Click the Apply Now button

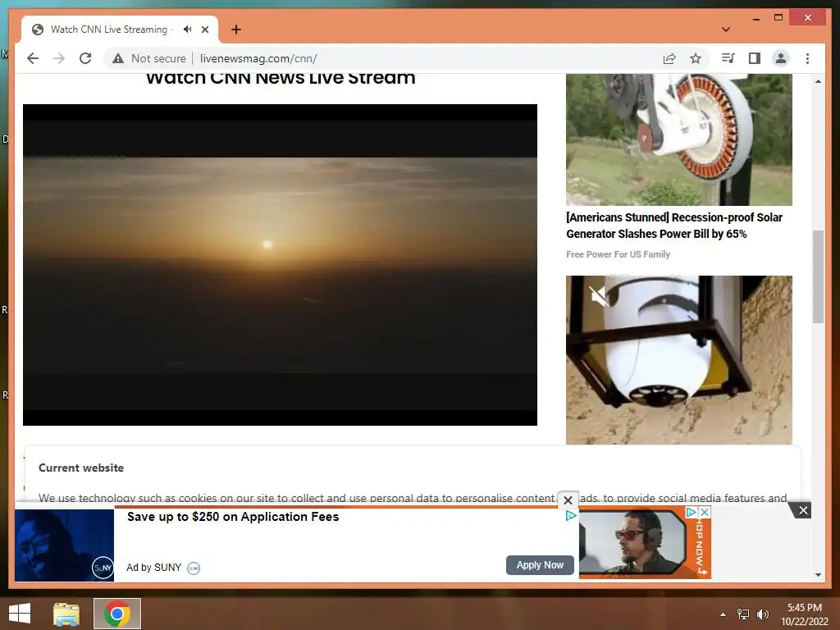point(540,565)
